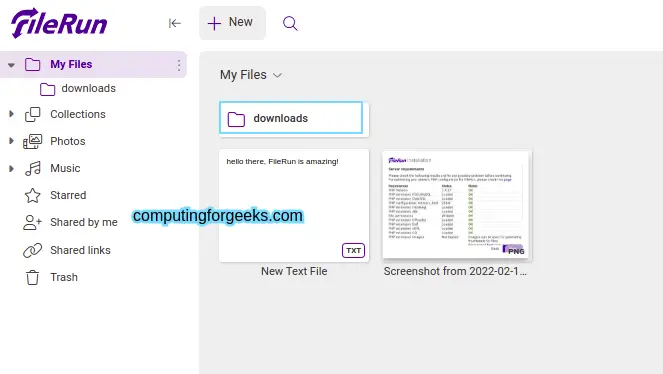This screenshot has height=374, width=663.
Task: Click the New button
Action: tap(232, 23)
